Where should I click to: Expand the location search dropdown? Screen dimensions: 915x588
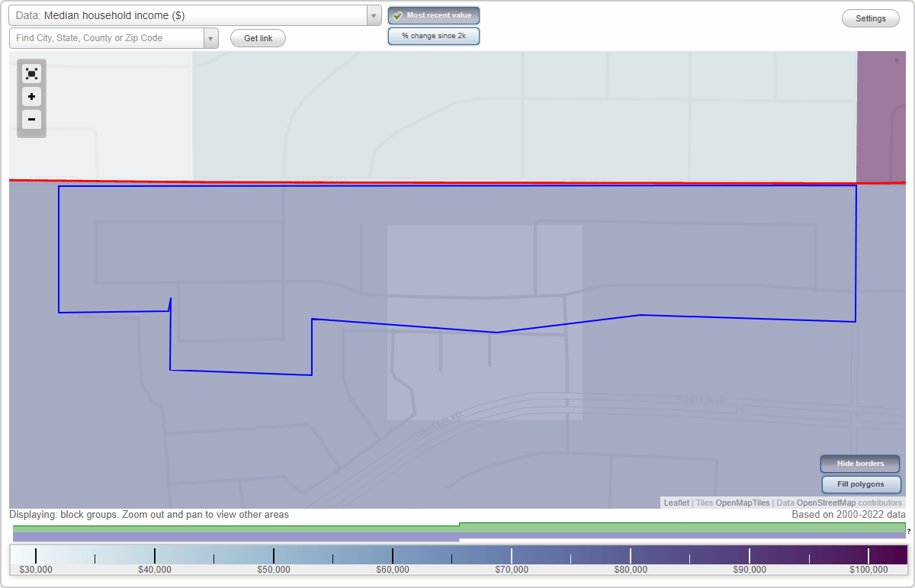pos(211,37)
